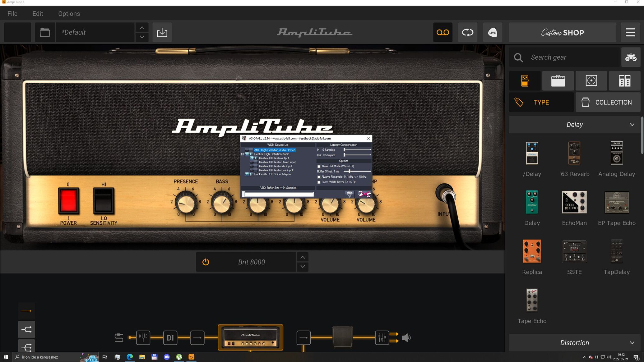The width and height of the screenshot is (644, 362).
Task: Open the Options menu
Action: [69, 14]
